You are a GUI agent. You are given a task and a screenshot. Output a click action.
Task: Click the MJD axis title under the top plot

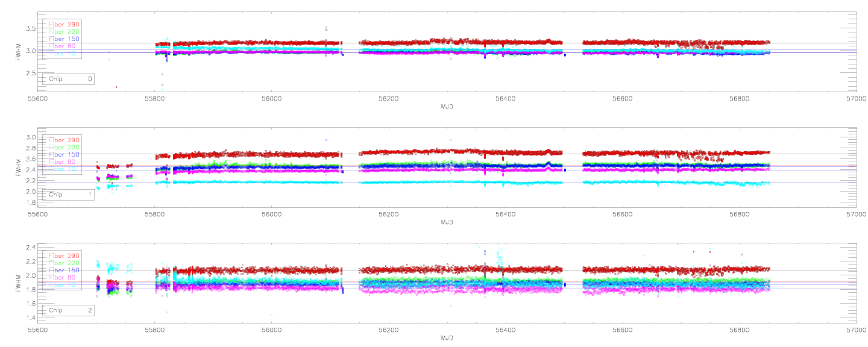click(x=447, y=107)
